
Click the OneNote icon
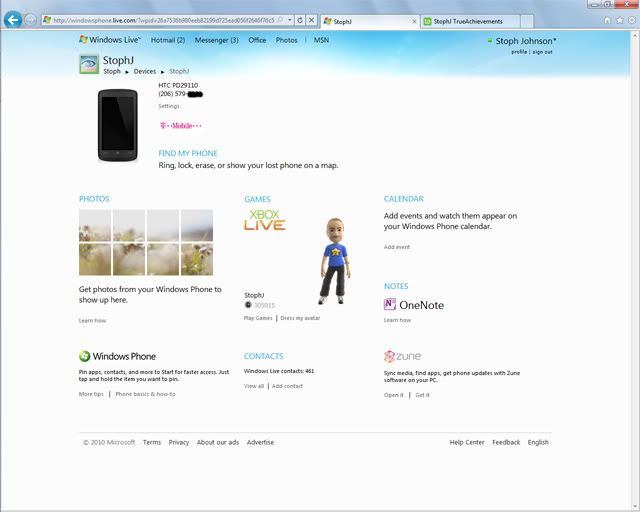[390, 305]
